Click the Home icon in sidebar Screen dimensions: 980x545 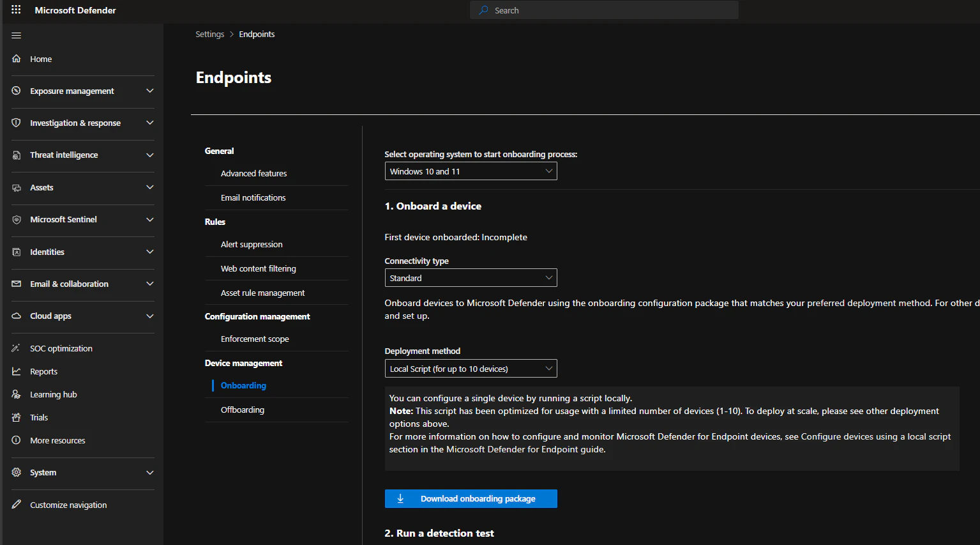[17, 59]
